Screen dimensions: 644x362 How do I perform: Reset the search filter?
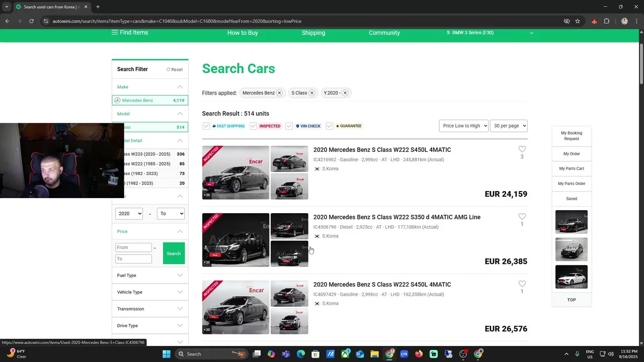click(x=175, y=69)
